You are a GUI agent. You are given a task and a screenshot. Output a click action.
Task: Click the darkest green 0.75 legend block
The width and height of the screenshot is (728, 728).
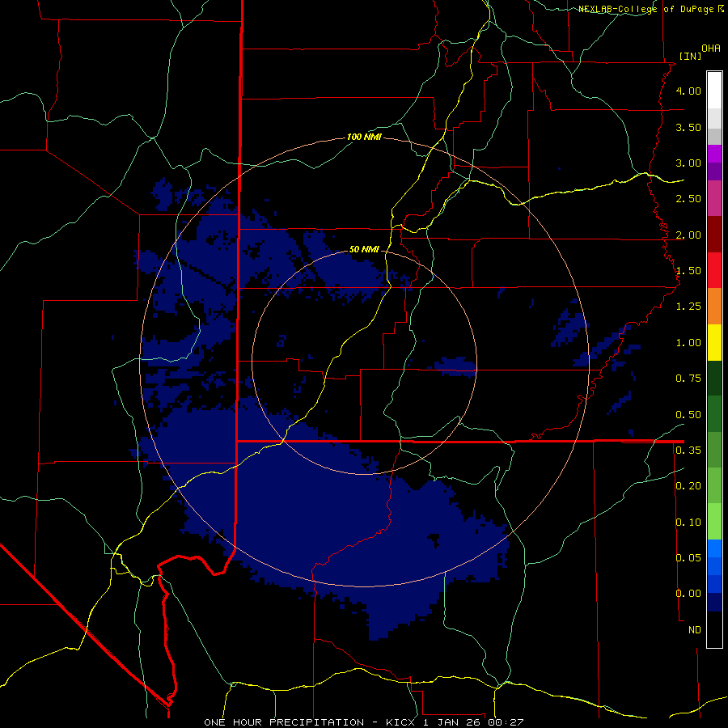(x=714, y=379)
